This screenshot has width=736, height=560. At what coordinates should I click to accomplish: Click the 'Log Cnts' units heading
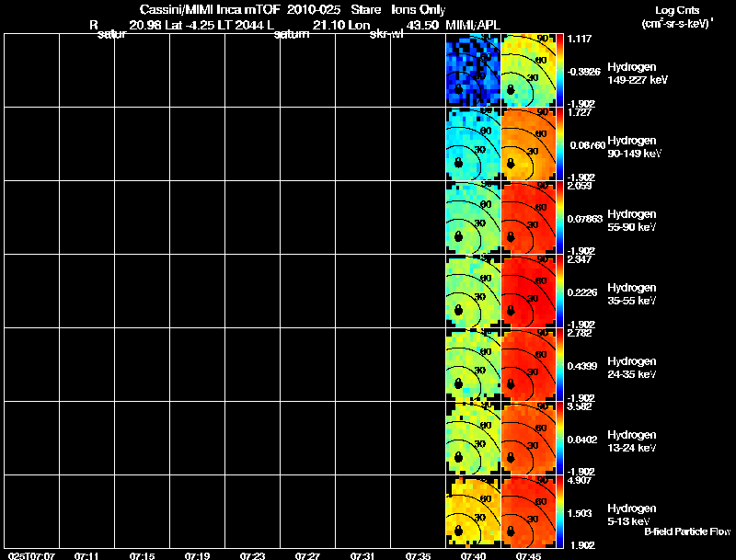coord(677,10)
